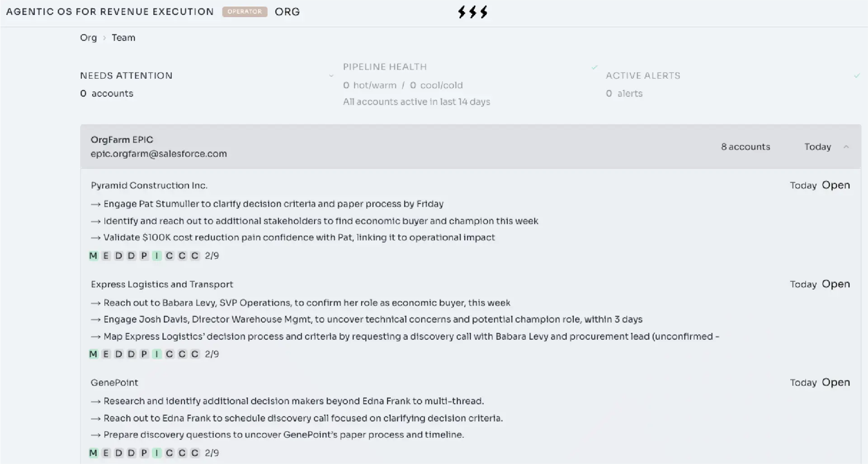The image size is (868, 464).
Task: Click the OPERATOR role badge
Action: point(245,12)
